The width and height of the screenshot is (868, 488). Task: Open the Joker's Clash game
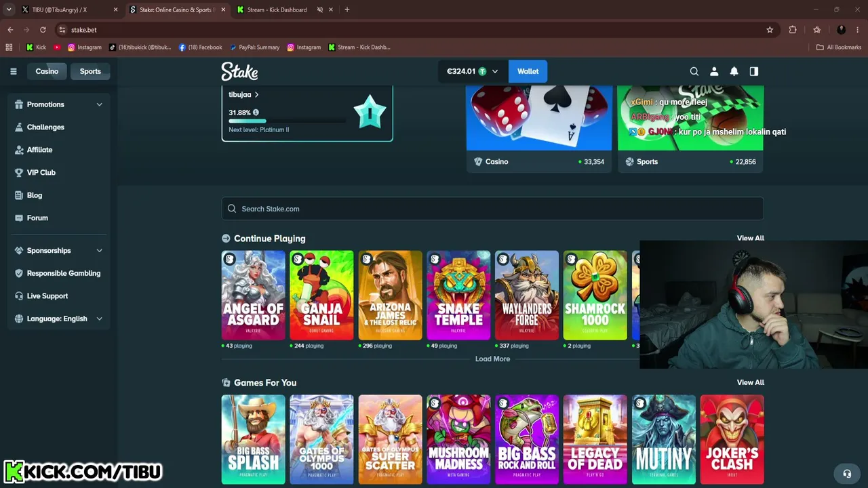[x=732, y=439]
